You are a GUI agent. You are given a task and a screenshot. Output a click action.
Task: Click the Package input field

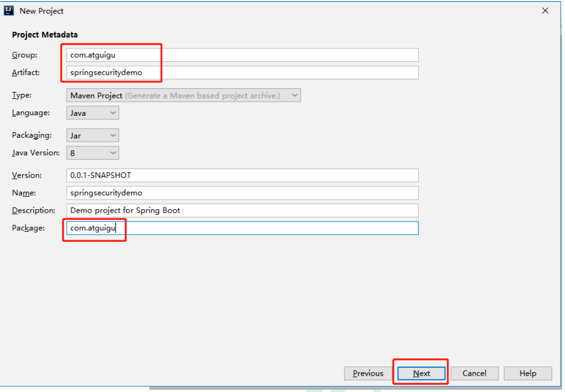click(x=242, y=228)
